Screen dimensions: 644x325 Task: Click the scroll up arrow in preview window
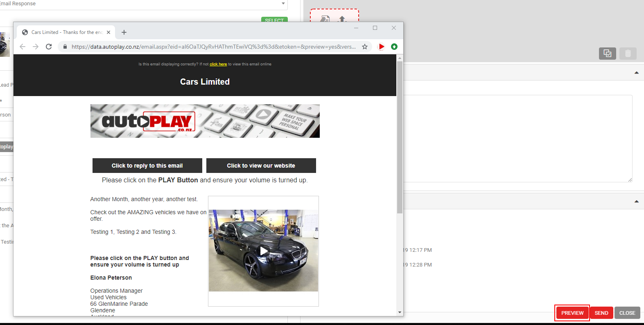click(400, 58)
